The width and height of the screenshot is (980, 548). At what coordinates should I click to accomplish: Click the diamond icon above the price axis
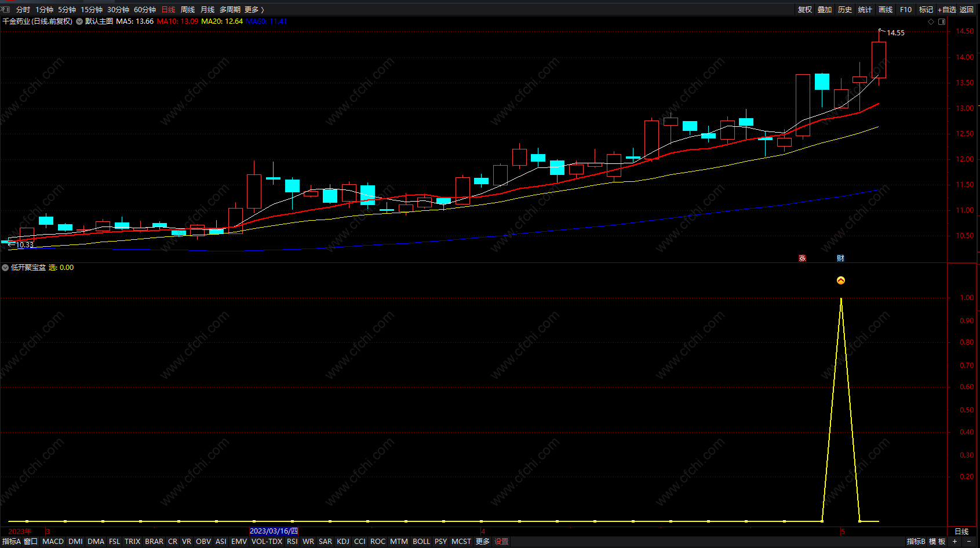coord(931,21)
